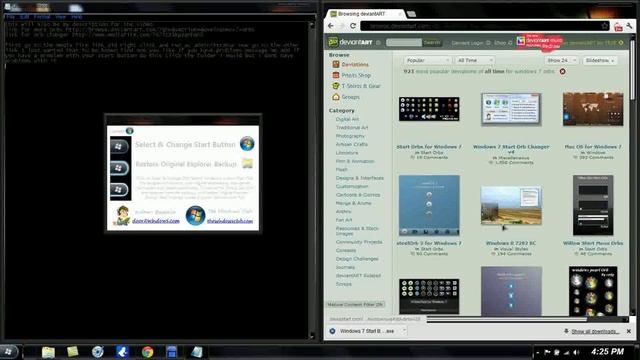Open the thewindowsclub.com link
The image size is (640, 360).
(x=230, y=221)
